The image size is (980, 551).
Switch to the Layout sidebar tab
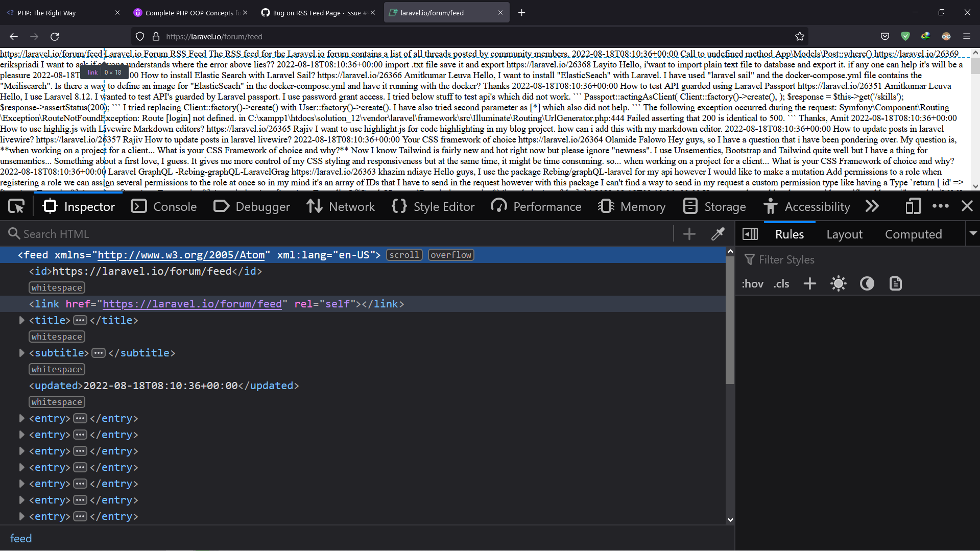point(844,234)
